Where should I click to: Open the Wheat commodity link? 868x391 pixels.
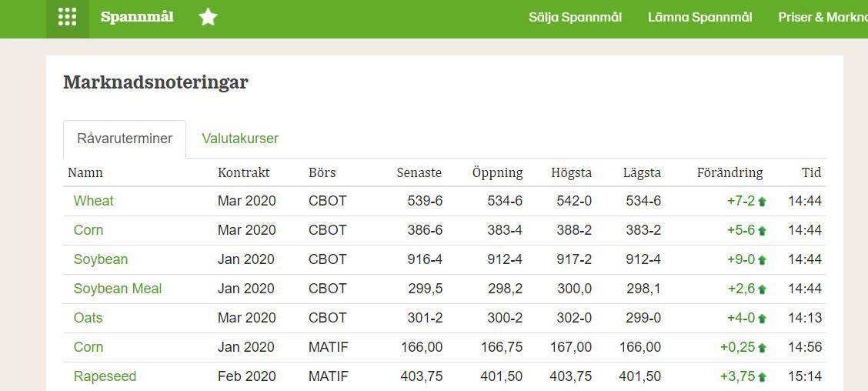pos(94,200)
